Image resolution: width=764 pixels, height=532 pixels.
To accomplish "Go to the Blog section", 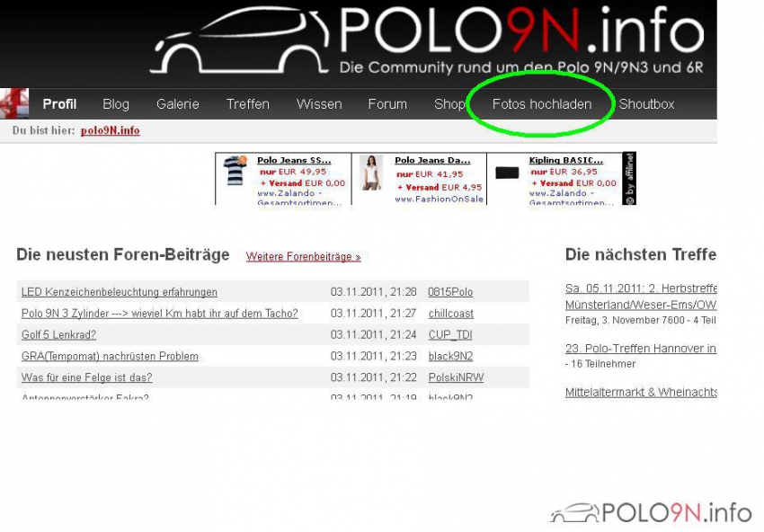I will click(116, 104).
